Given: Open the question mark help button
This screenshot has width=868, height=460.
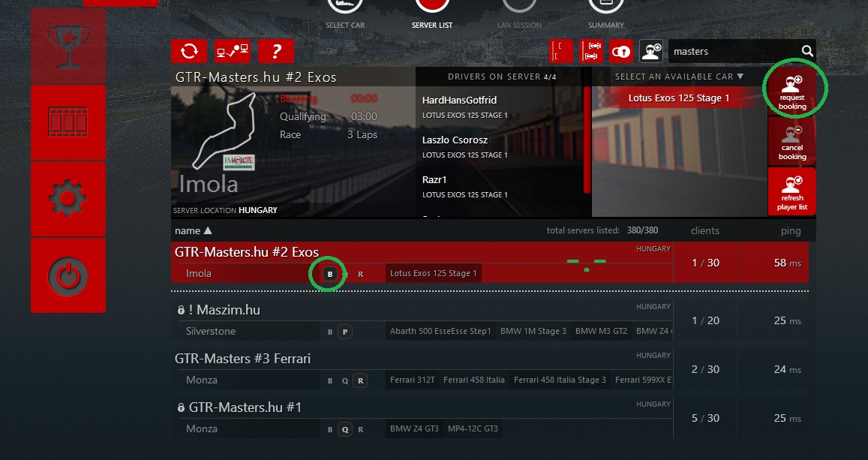Looking at the screenshot, I should point(275,51).
